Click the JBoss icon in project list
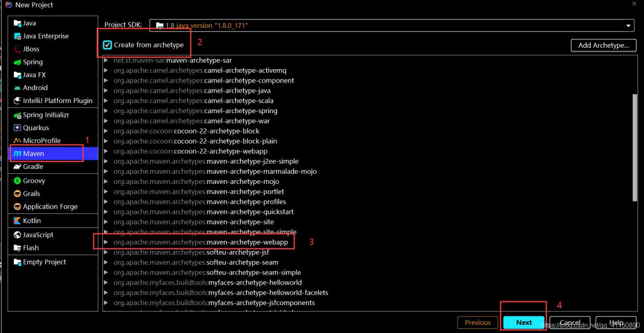Screen dimensions: 644x333 click(17, 49)
